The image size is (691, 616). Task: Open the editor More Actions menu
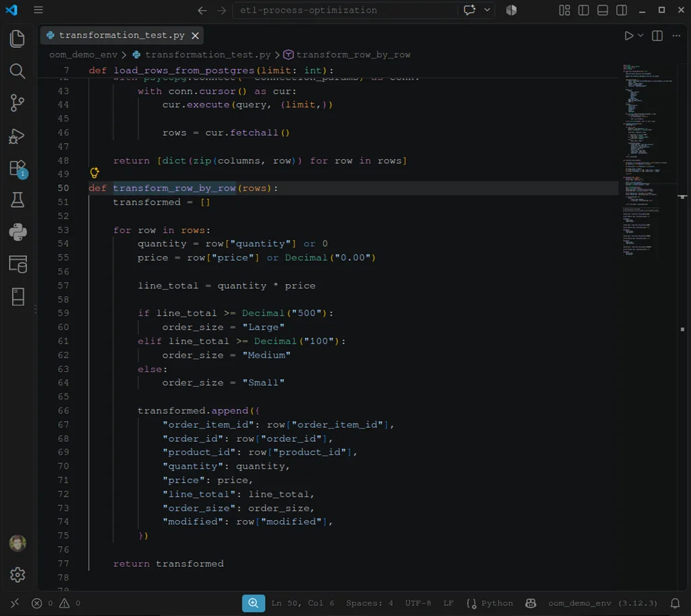(676, 36)
